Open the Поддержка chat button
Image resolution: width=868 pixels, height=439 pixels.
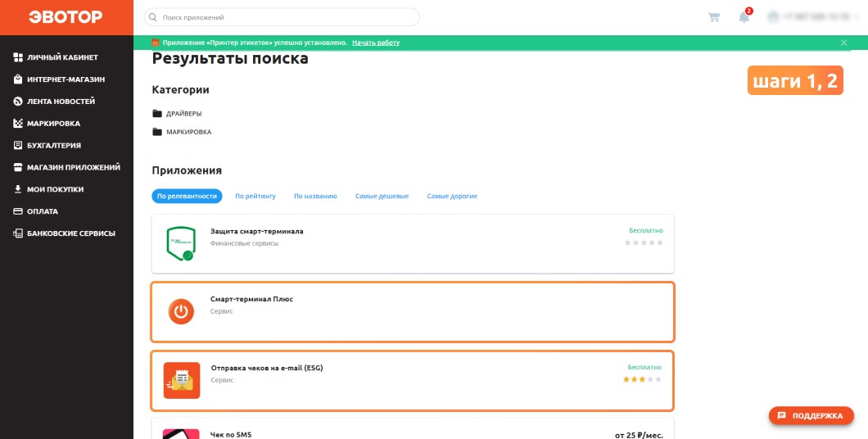click(811, 416)
